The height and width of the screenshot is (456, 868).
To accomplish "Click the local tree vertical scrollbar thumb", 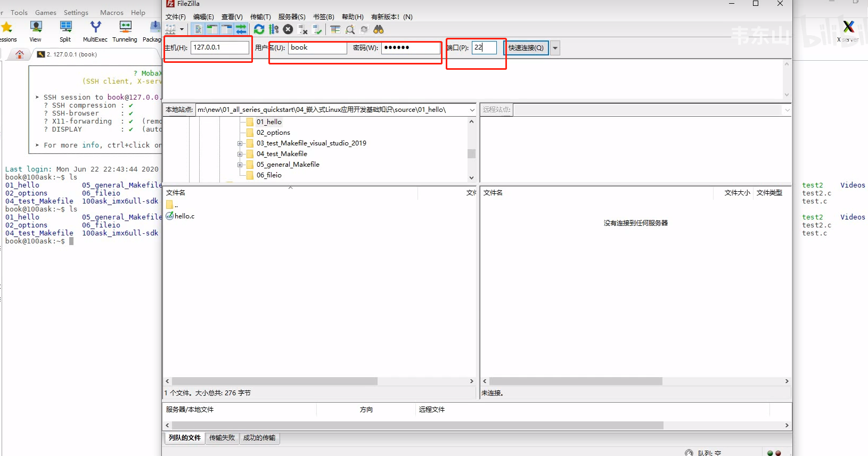I will click(471, 154).
